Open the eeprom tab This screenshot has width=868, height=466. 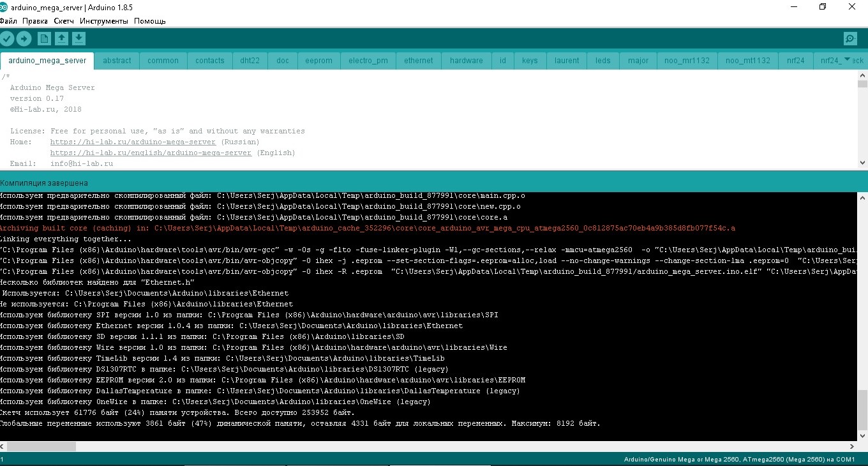coord(318,61)
